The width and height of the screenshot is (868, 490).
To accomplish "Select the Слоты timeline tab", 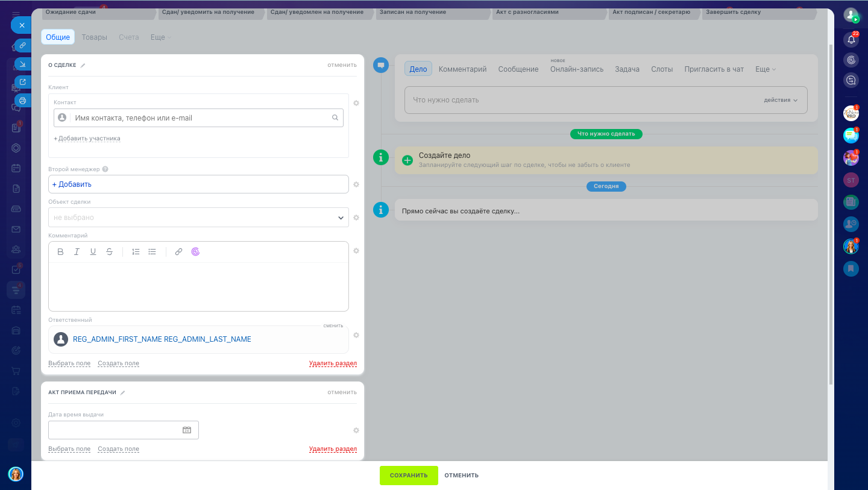I will [662, 69].
